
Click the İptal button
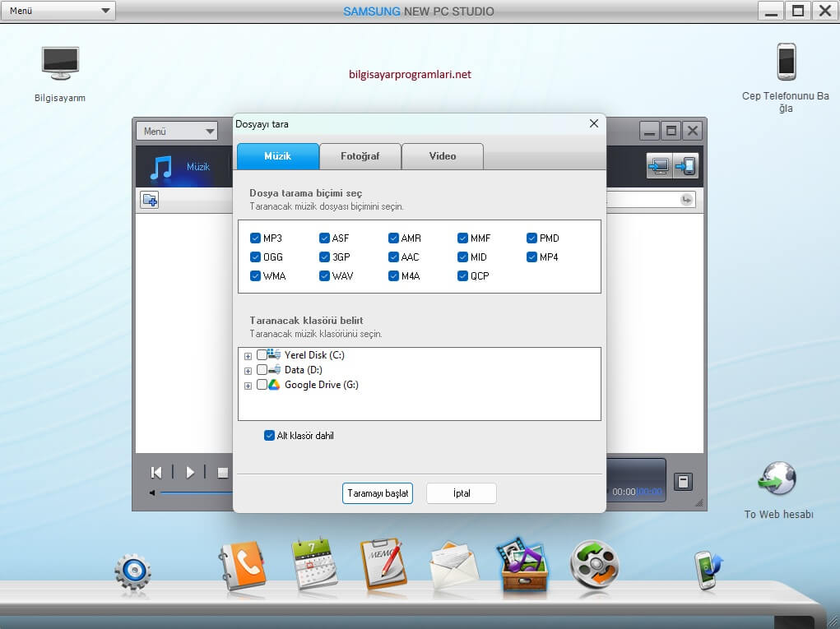pyautogui.click(x=462, y=493)
